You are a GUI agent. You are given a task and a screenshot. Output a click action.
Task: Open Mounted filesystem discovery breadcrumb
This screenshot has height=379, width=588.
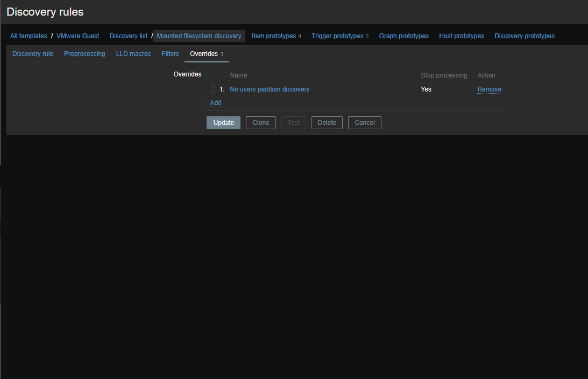click(x=199, y=36)
